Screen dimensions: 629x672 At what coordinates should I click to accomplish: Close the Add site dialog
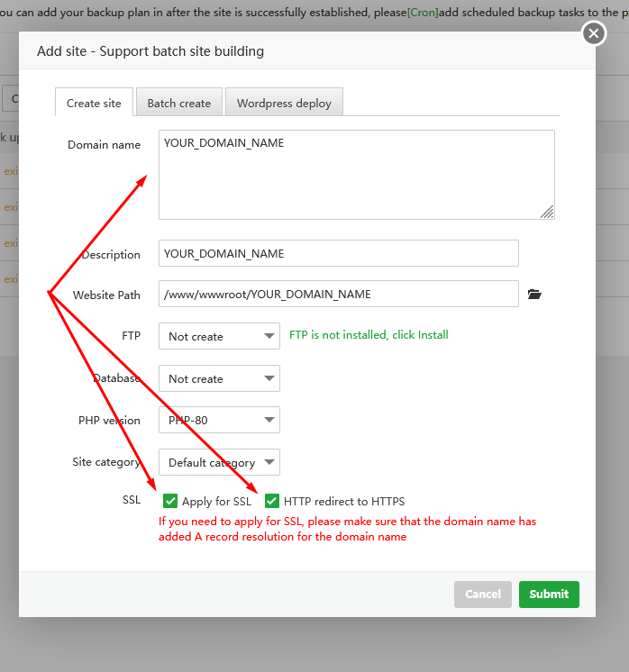[x=593, y=34]
